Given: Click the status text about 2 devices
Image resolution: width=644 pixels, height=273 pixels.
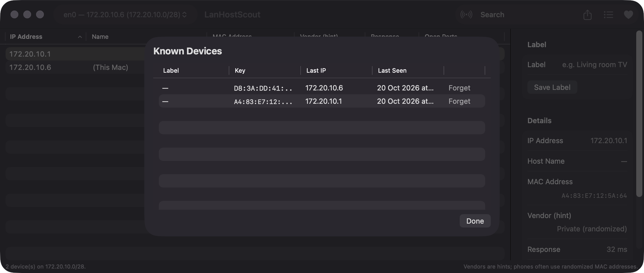Looking at the screenshot, I should coord(46,267).
